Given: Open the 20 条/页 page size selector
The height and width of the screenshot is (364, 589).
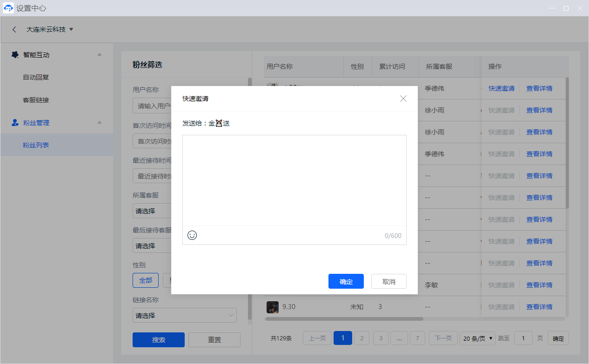Looking at the screenshot, I should pyautogui.click(x=477, y=338).
